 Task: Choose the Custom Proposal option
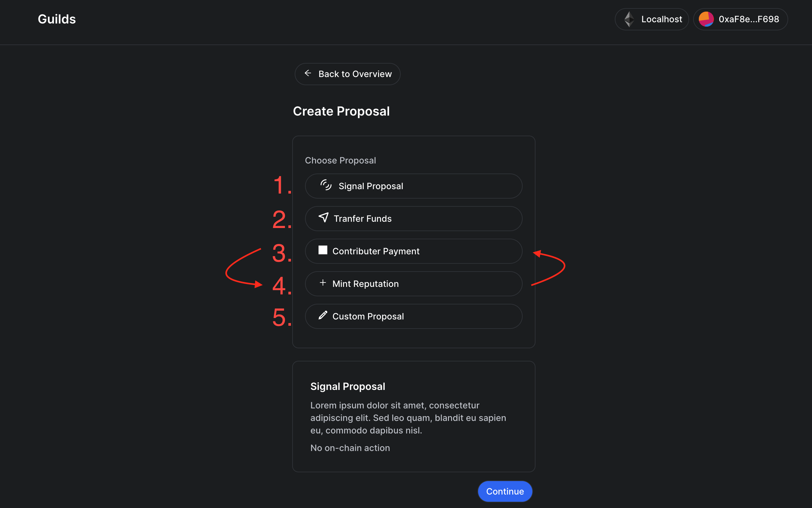[x=413, y=316]
